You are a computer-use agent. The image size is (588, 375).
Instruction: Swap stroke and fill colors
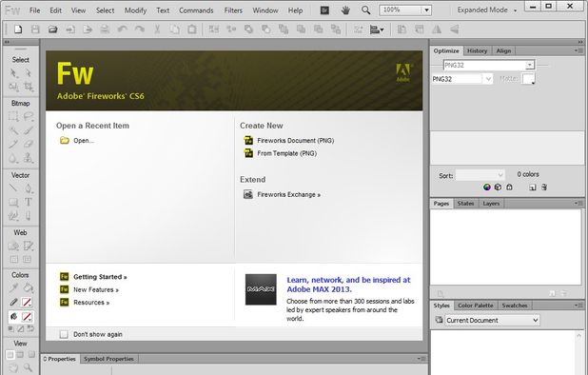coord(30,329)
